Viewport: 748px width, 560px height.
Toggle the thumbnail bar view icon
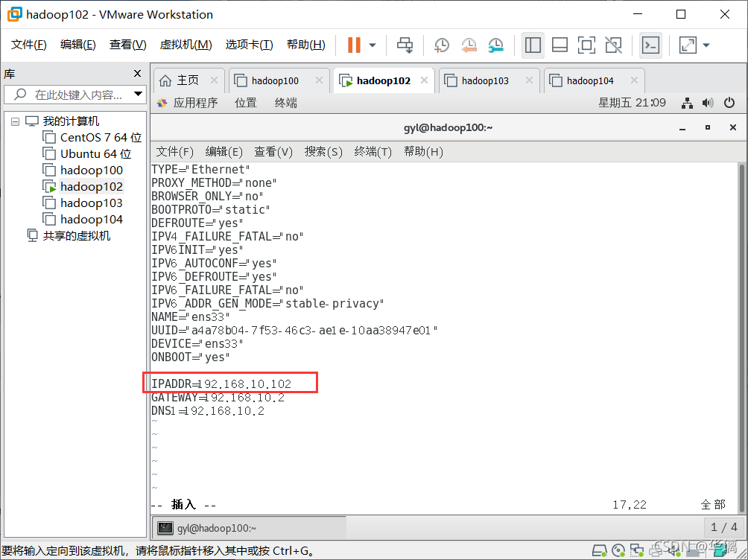560,45
